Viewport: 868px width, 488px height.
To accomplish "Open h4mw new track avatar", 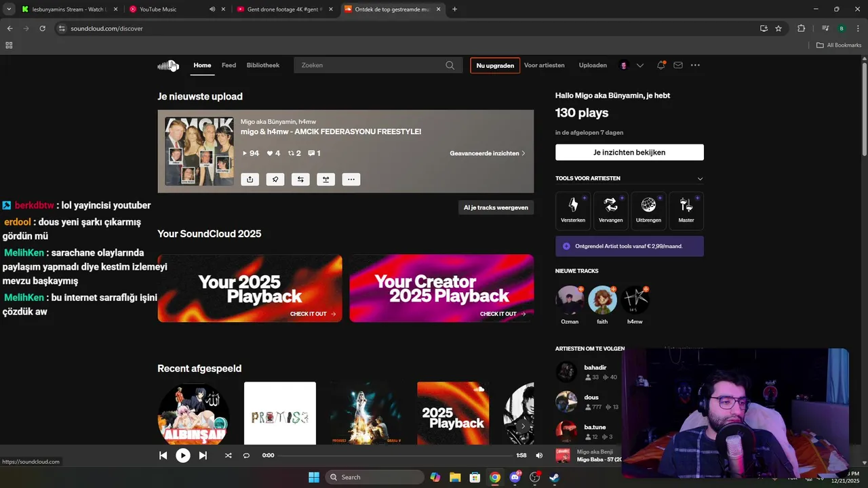I will pyautogui.click(x=635, y=300).
